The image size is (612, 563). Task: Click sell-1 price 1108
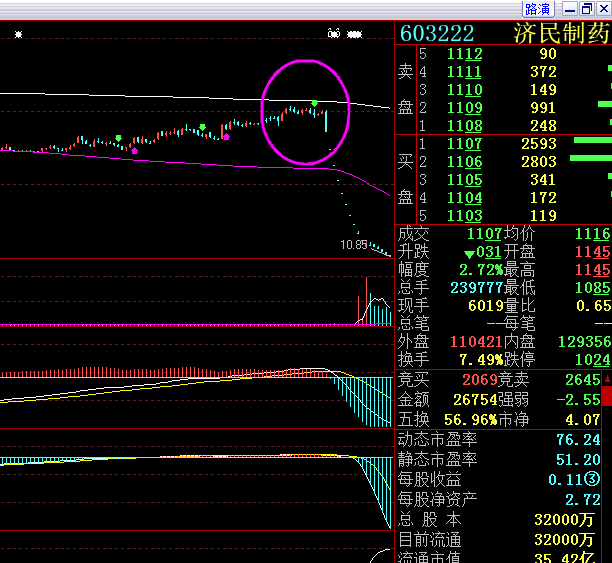(464, 125)
